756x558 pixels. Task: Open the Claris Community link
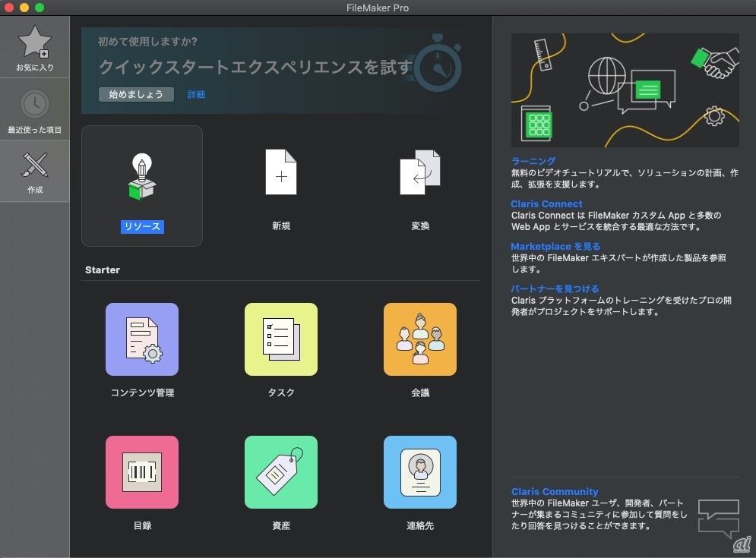click(555, 491)
